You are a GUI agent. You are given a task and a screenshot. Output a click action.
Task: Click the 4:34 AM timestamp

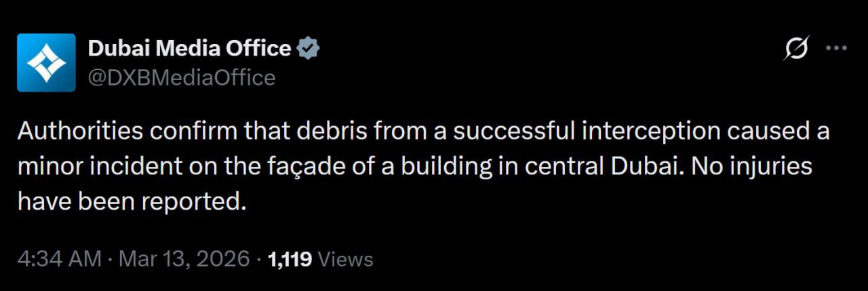pos(59,259)
